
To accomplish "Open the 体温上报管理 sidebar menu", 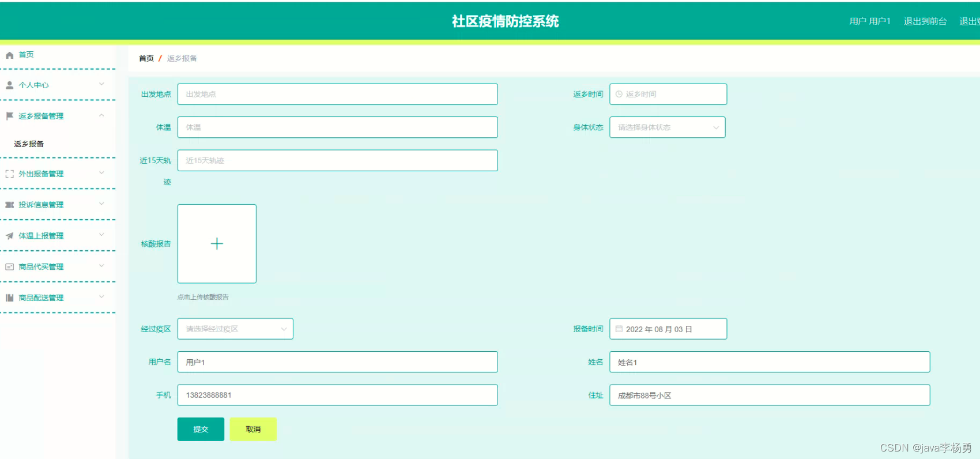I will click(x=58, y=236).
